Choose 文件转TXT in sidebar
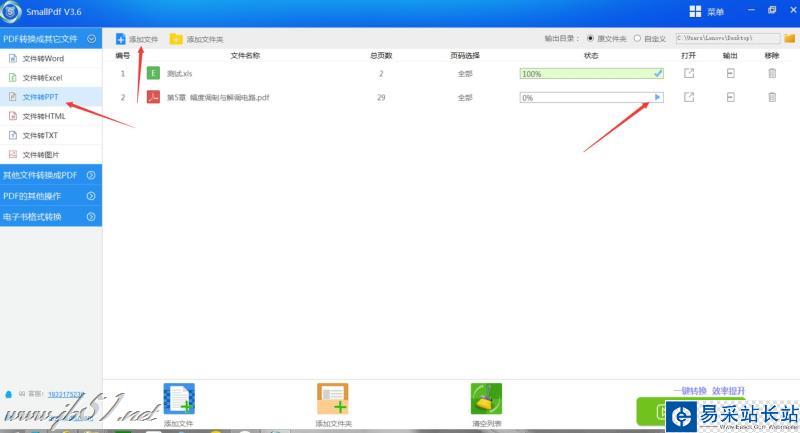This screenshot has width=800, height=433. coord(51,135)
